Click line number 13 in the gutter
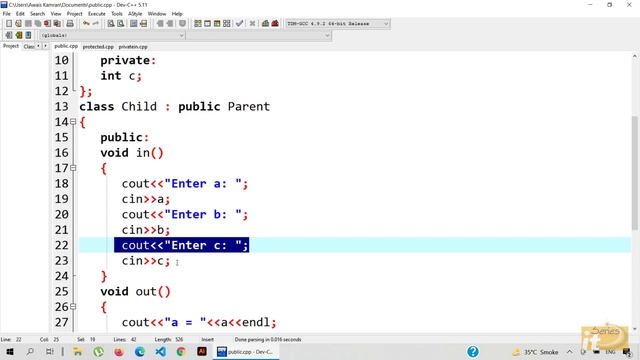Screen dimensions: 640x360 point(62,107)
